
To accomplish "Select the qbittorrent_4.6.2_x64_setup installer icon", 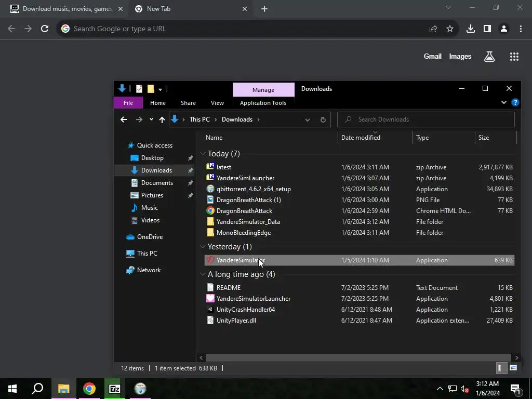I will (x=210, y=189).
